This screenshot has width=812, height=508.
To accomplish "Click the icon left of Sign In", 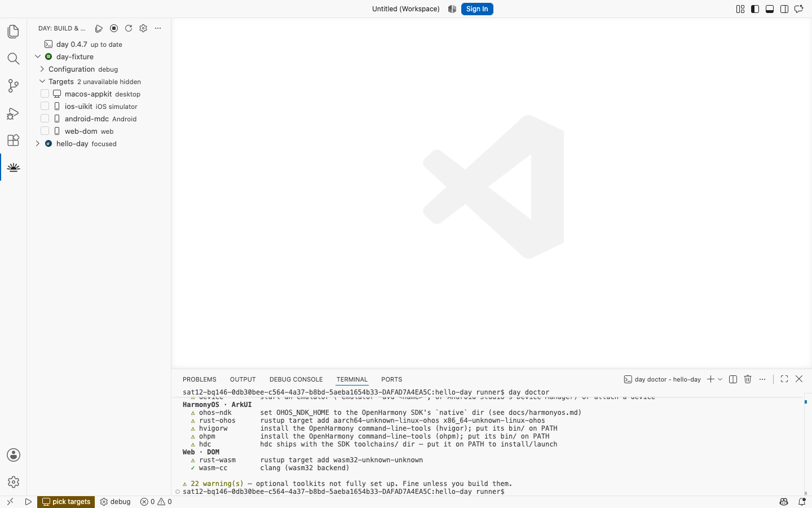I will click(x=452, y=9).
